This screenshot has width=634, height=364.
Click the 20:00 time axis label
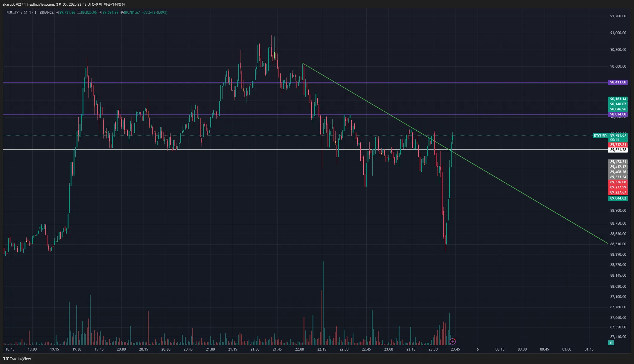point(121,349)
